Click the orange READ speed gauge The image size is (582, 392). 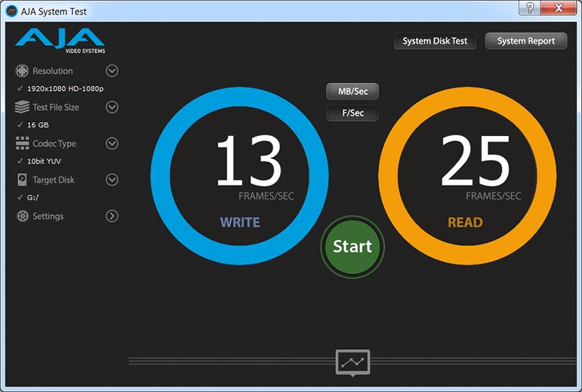[467, 176]
